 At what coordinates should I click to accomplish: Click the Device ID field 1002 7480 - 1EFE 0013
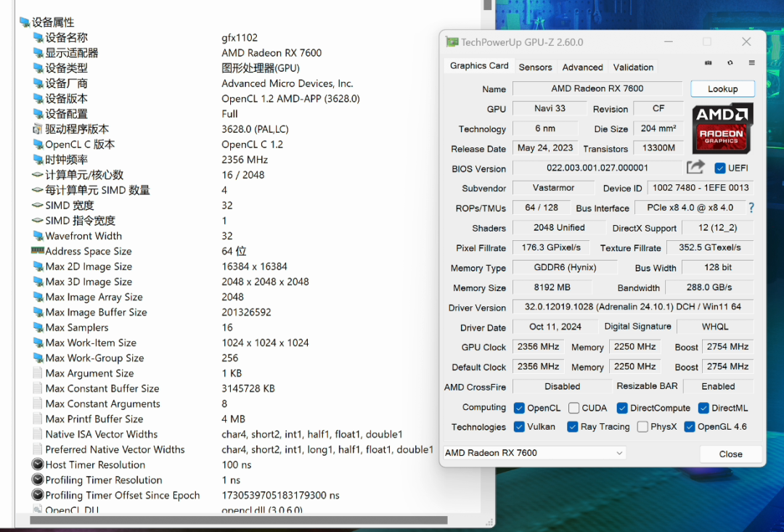[701, 187]
